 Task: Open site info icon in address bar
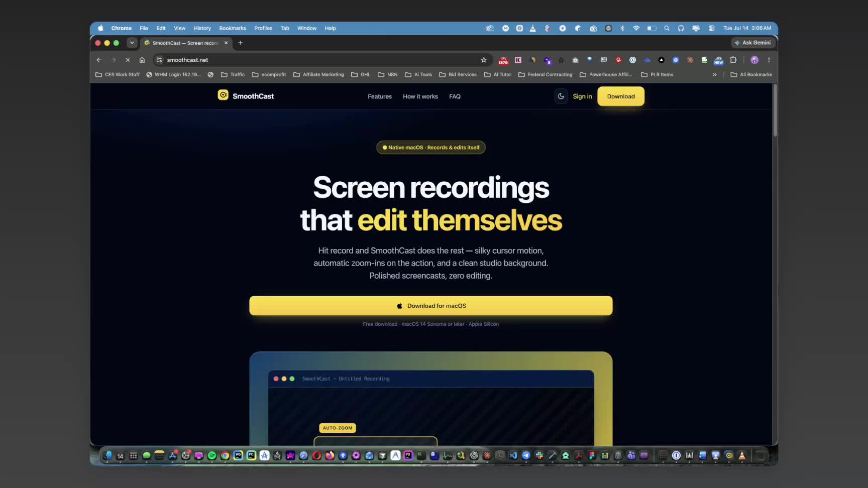click(159, 60)
